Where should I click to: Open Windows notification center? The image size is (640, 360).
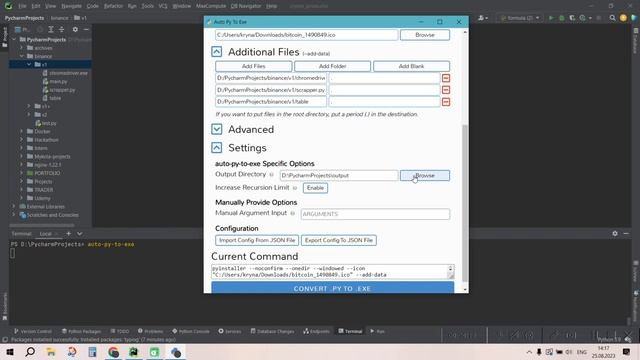click(626, 352)
